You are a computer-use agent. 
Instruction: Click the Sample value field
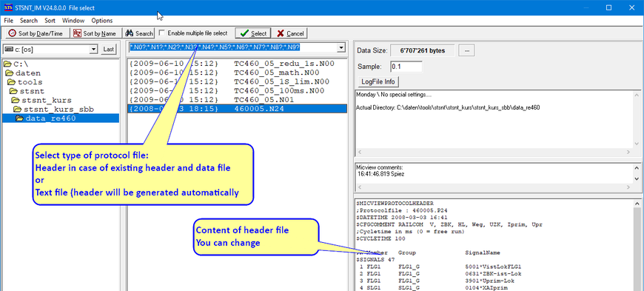406,67
